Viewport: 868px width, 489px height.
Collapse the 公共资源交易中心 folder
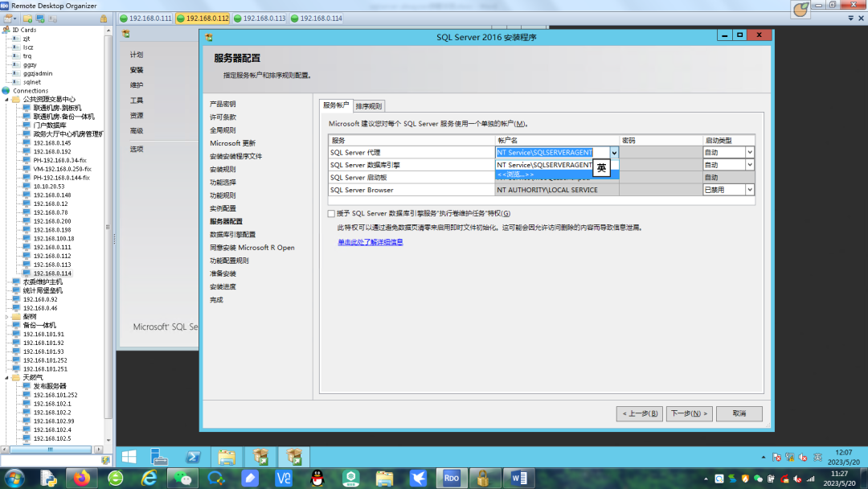coord(6,100)
